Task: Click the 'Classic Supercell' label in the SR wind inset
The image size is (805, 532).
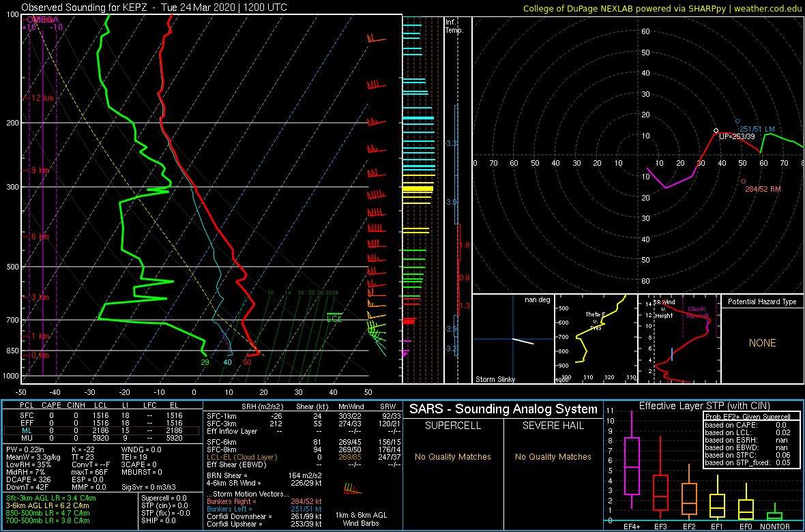Action: pos(698,313)
